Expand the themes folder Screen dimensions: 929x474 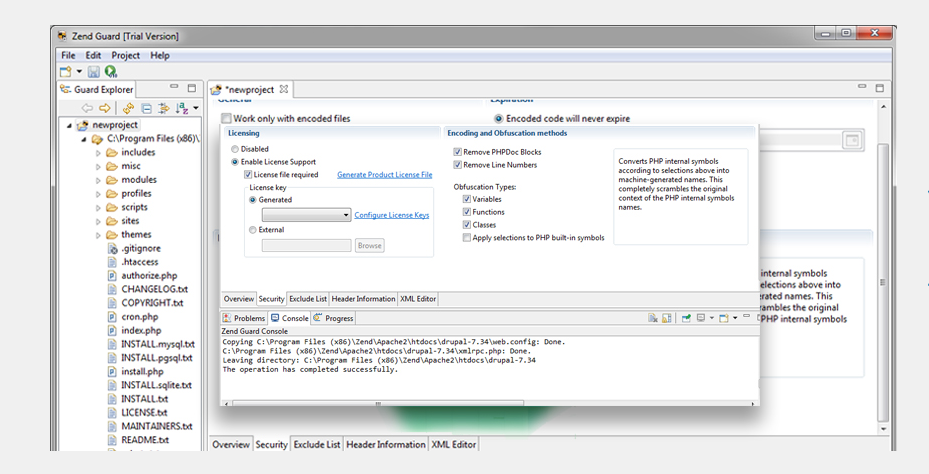(98, 235)
